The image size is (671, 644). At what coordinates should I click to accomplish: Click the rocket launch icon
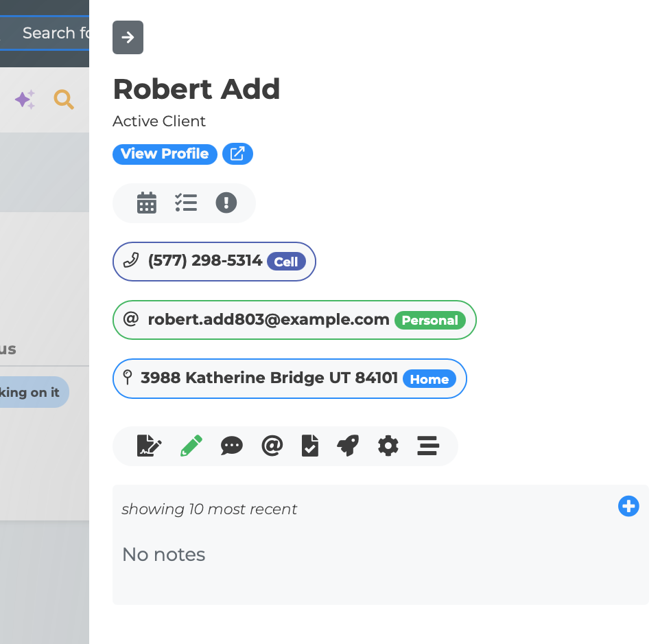click(348, 446)
